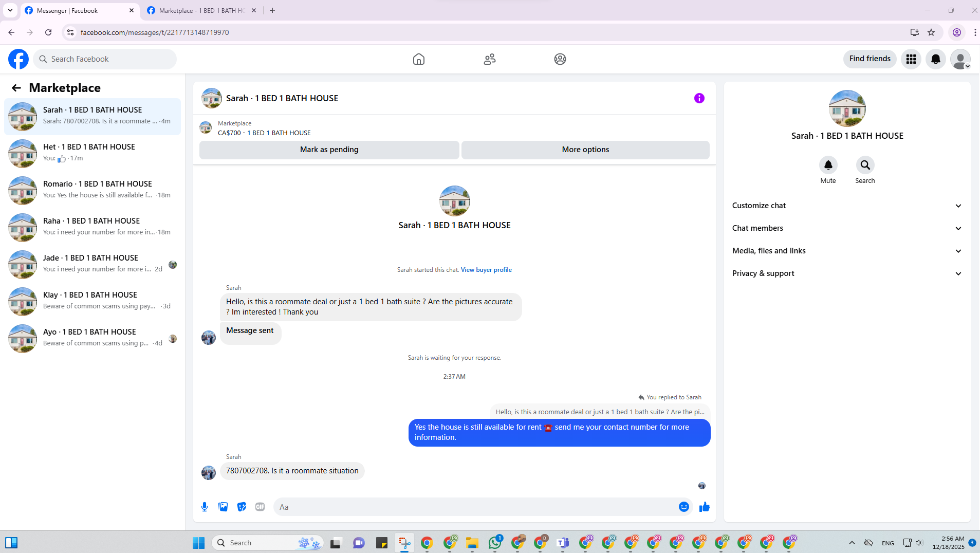
Task: Open the Facebook logo home link
Action: [19, 59]
